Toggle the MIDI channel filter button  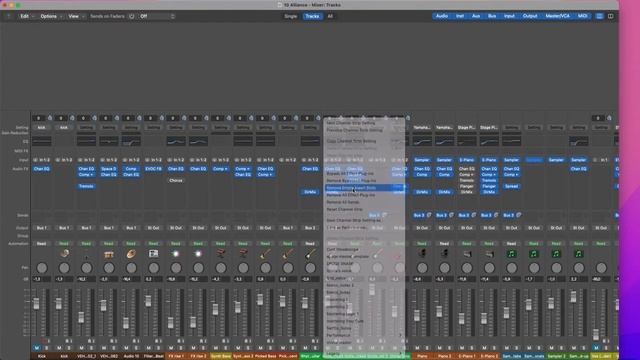(582, 16)
